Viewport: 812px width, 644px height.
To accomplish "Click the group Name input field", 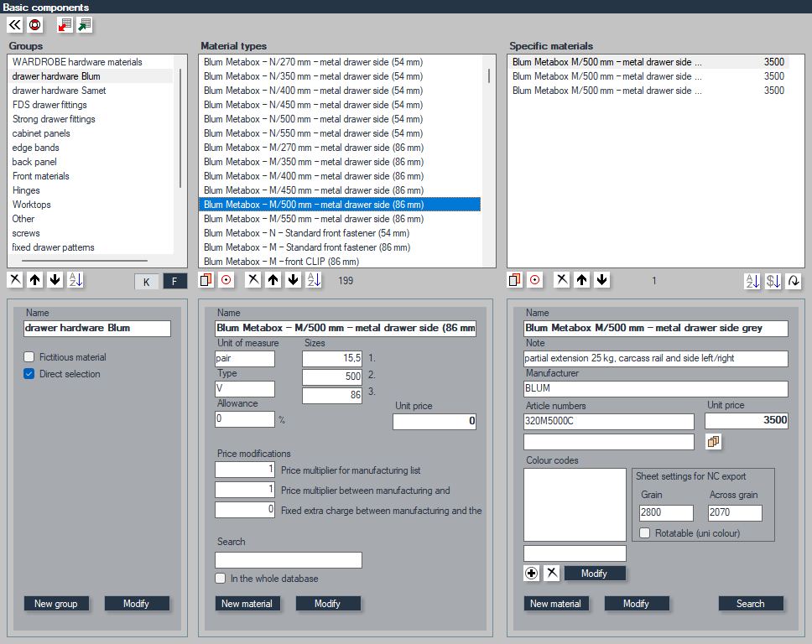I will pos(96,328).
